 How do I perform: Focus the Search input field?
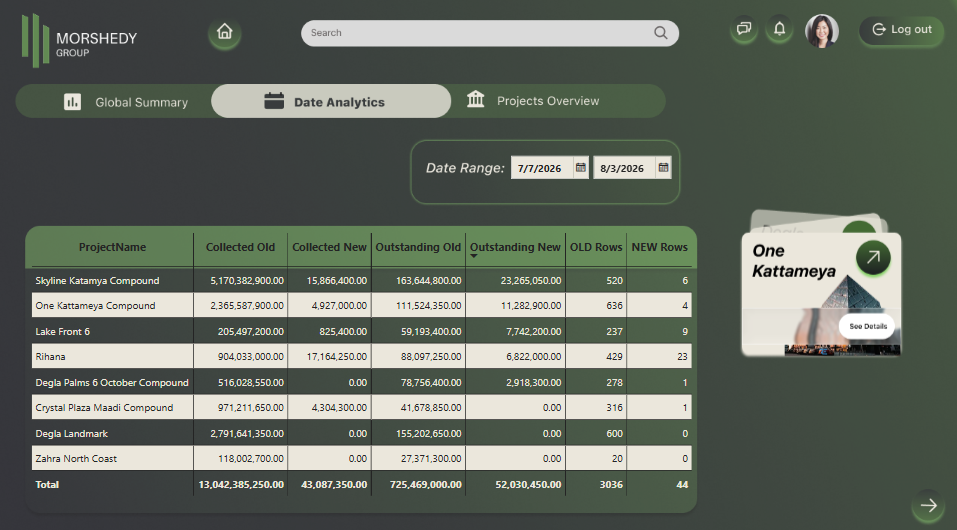click(489, 33)
